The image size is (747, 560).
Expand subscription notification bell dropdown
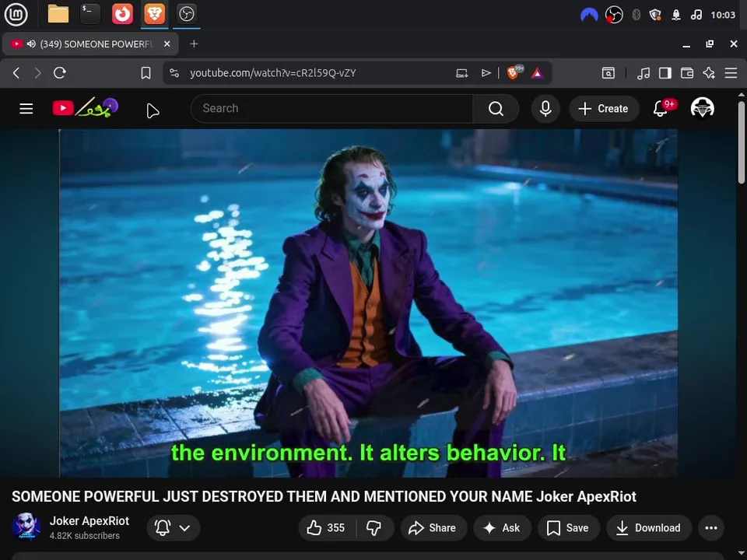point(173,527)
